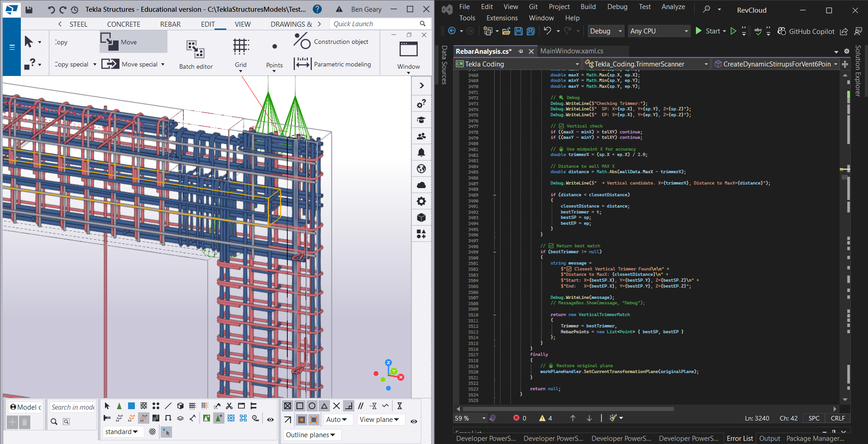
Task: Click the Tekla side pane cloud icon
Action: [421, 185]
